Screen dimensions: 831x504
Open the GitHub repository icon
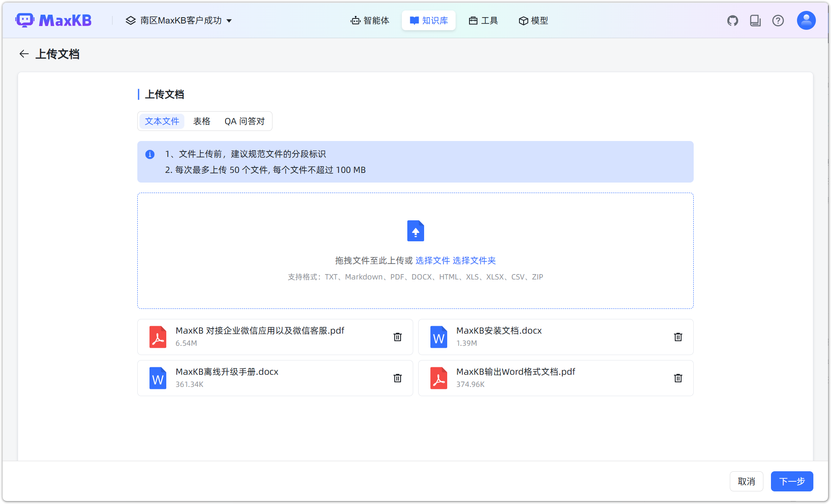point(733,21)
